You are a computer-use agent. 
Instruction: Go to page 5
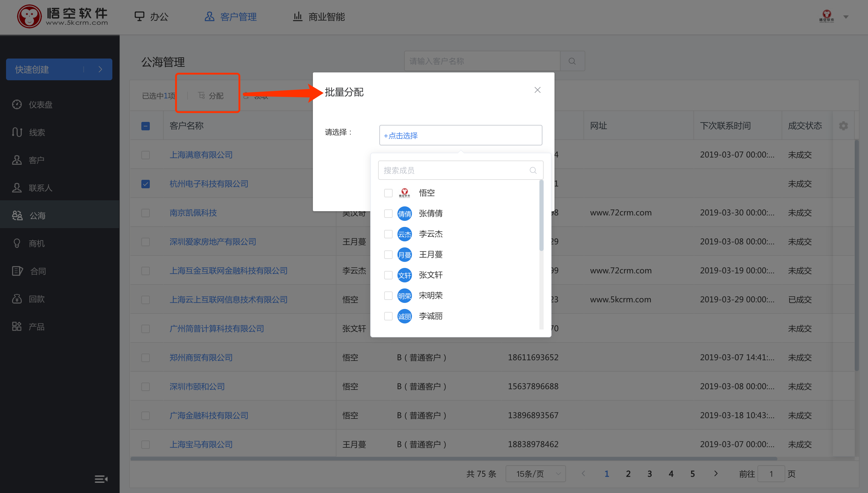pyautogui.click(x=693, y=474)
